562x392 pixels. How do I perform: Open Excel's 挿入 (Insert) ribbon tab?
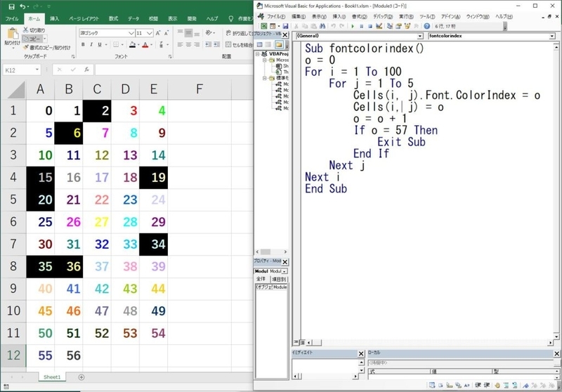pos(55,19)
